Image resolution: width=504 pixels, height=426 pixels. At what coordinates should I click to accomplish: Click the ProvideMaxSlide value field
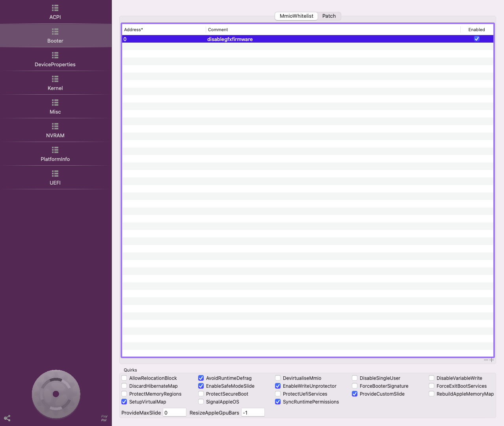pos(174,413)
